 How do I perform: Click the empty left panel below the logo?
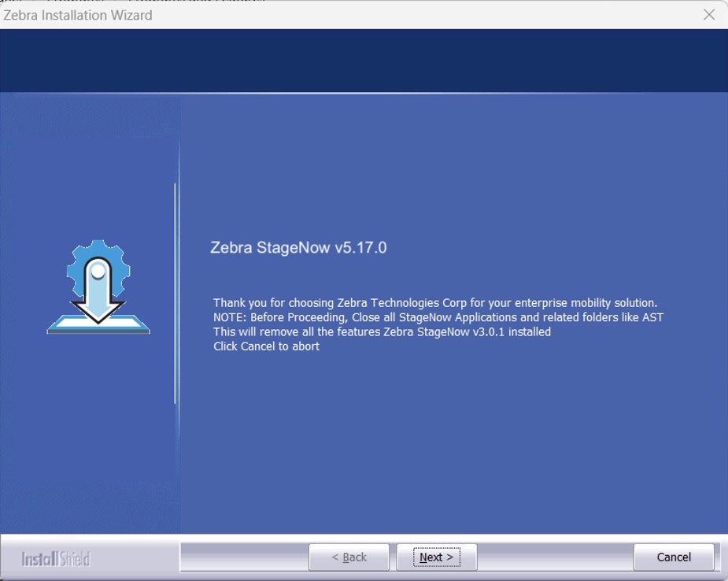(x=90, y=441)
